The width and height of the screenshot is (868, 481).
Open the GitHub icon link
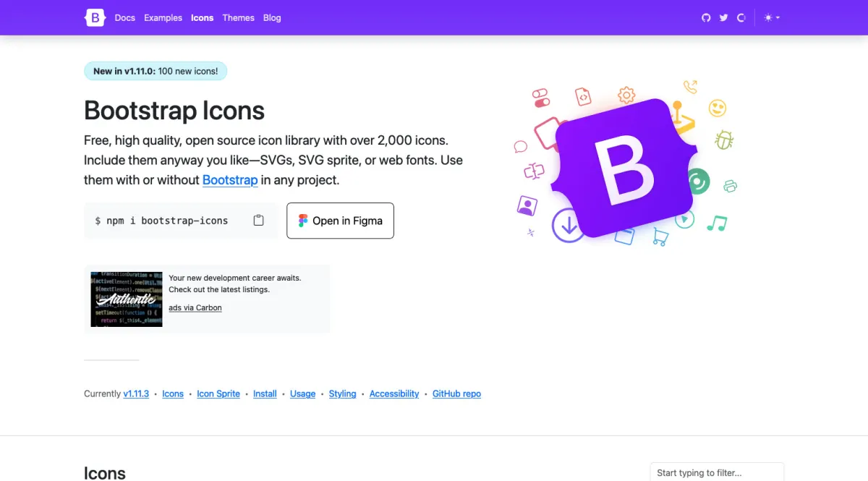(x=706, y=17)
